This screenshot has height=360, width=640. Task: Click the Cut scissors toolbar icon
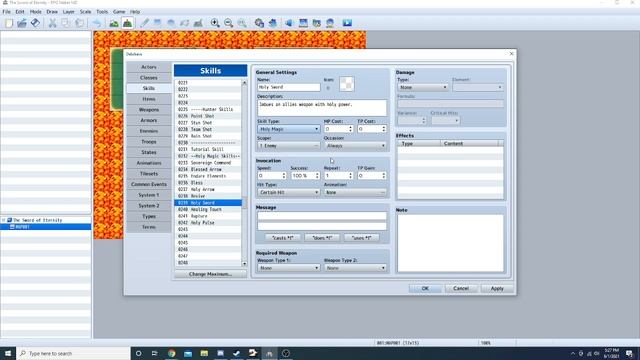pos(52,23)
